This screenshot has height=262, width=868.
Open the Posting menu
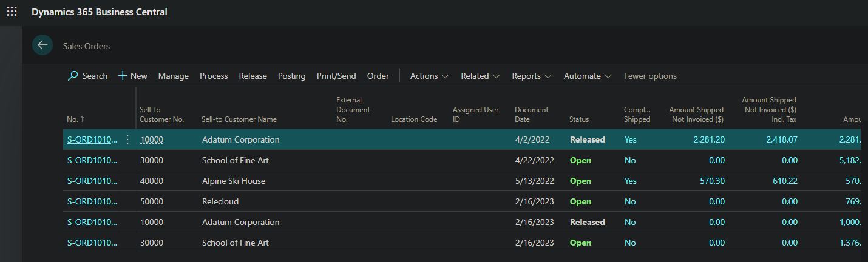click(292, 76)
